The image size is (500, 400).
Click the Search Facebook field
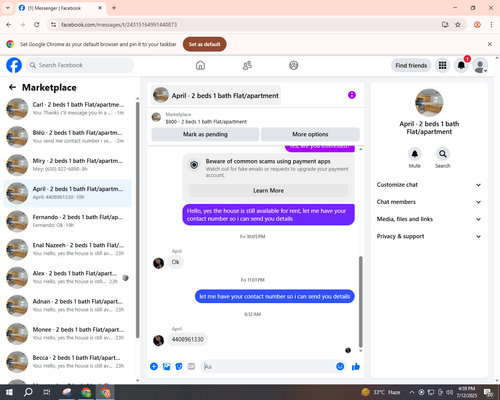[x=80, y=65]
